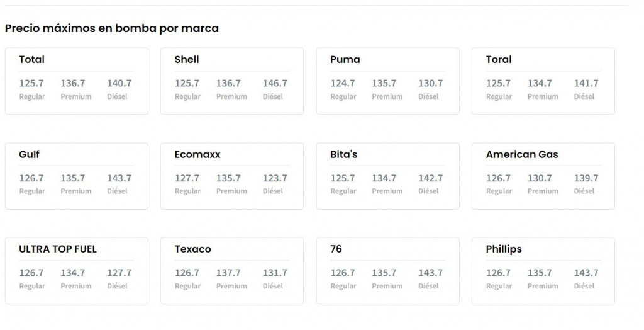Screen dimensions: 644x330
Task: Click the ULTRA TOP FUEL heading
Action: 58,249
